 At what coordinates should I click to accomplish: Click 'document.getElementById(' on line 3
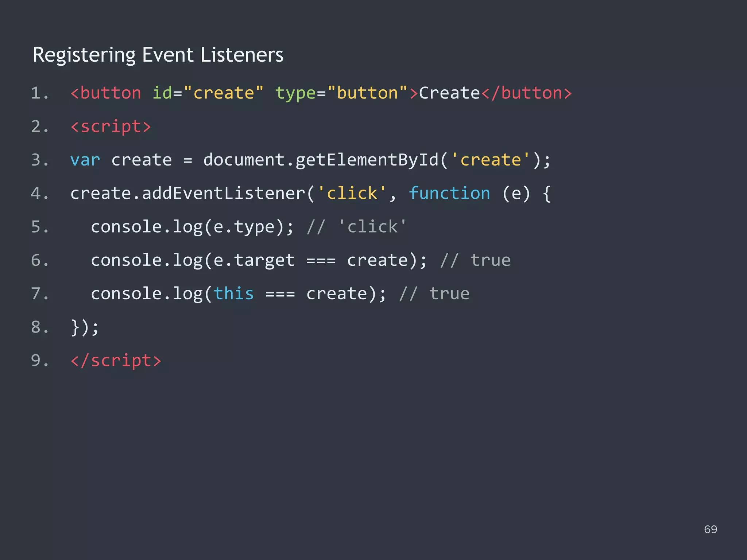(325, 160)
